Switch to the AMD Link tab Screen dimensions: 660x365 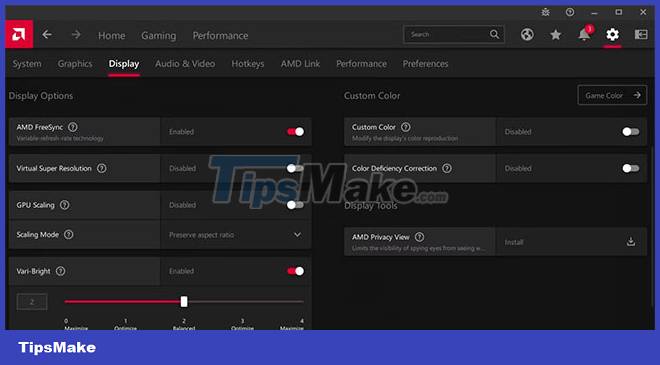[300, 64]
